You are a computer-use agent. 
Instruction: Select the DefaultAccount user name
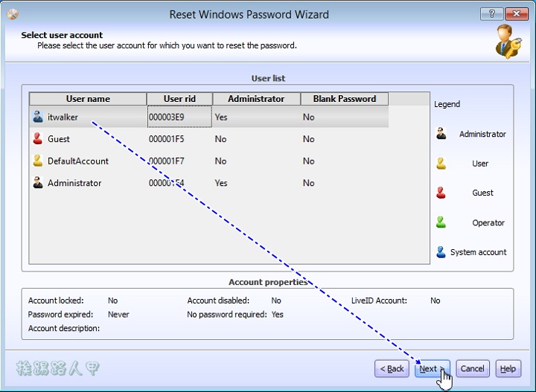pos(78,161)
